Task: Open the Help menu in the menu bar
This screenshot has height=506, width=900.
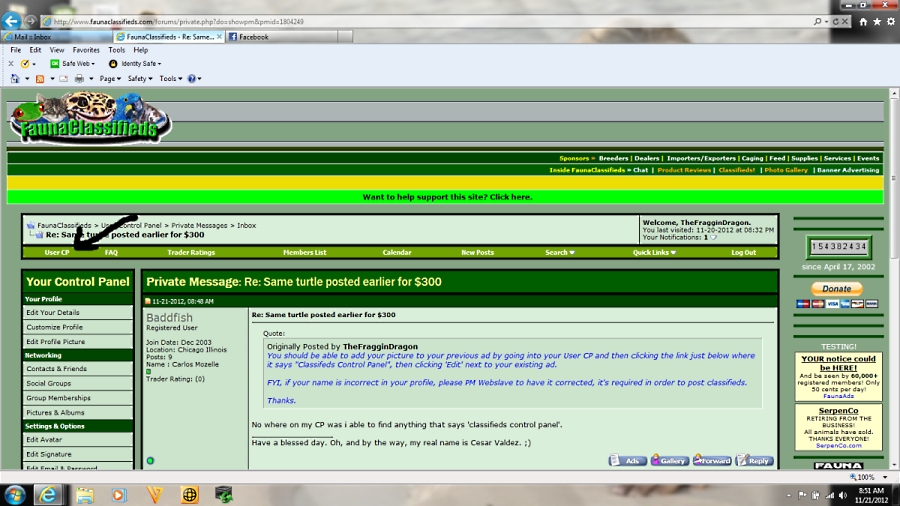Action: tap(141, 50)
